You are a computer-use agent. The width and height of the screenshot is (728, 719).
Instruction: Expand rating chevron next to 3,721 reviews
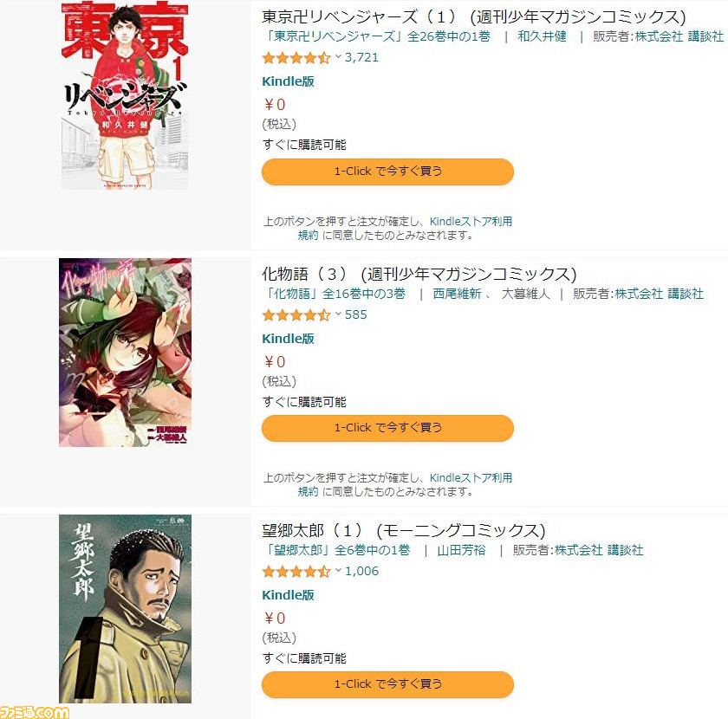(338, 57)
